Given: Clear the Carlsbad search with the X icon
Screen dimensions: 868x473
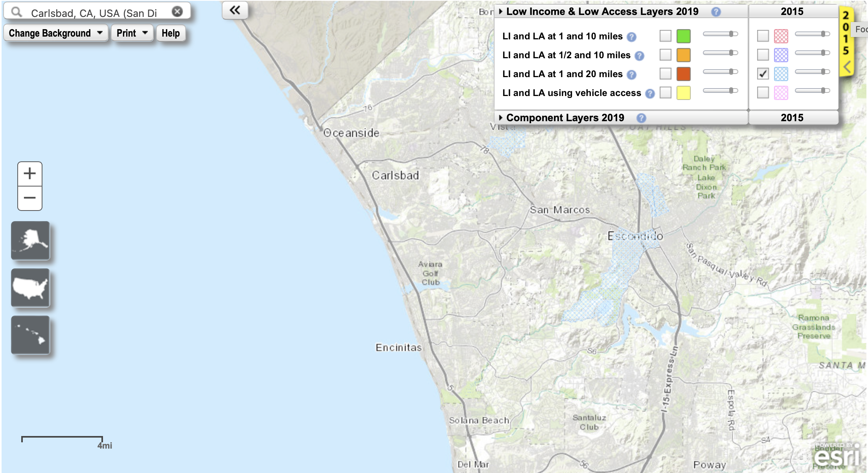Looking at the screenshot, I should pyautogui.click(x=178, y=11).
